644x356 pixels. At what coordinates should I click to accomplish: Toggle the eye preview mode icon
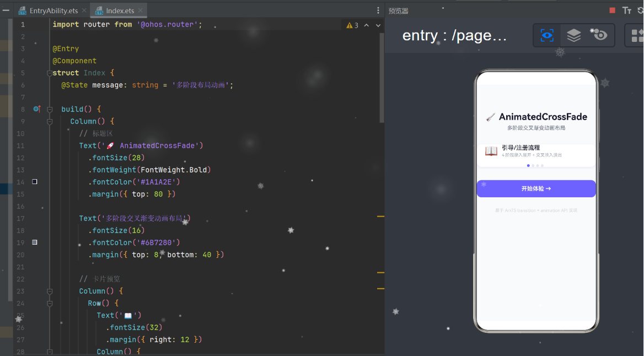point(599,35)
